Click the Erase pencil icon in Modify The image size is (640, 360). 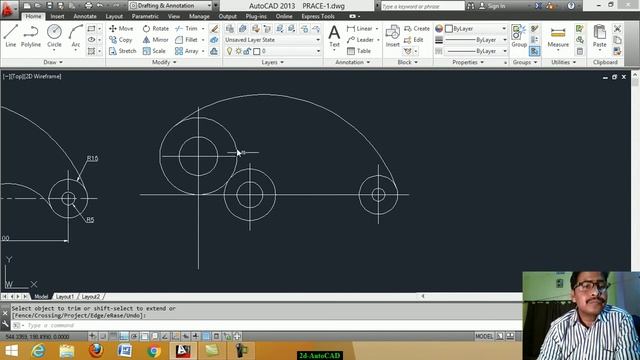[x=214, y=29]
